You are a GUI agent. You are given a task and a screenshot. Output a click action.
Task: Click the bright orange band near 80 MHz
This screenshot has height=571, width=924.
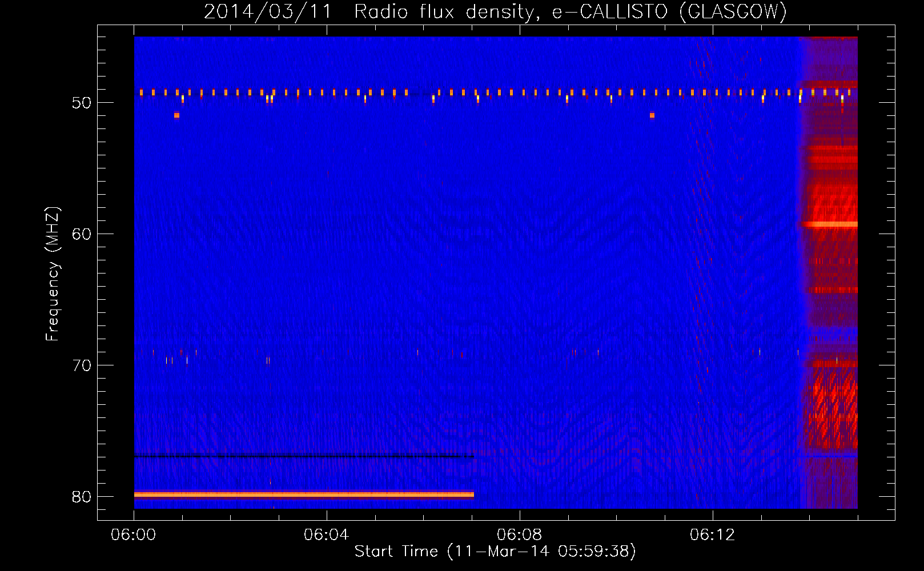pos(304,494)
